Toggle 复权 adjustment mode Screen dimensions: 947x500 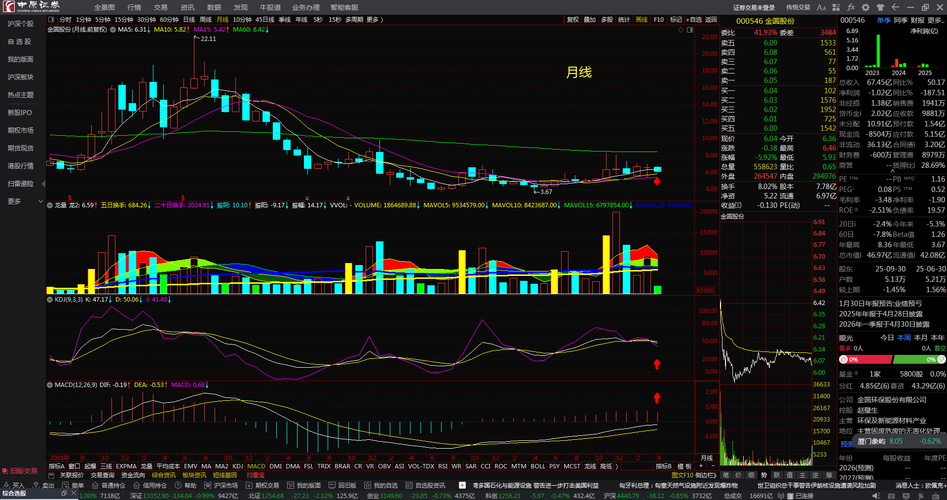pos(573,19)
